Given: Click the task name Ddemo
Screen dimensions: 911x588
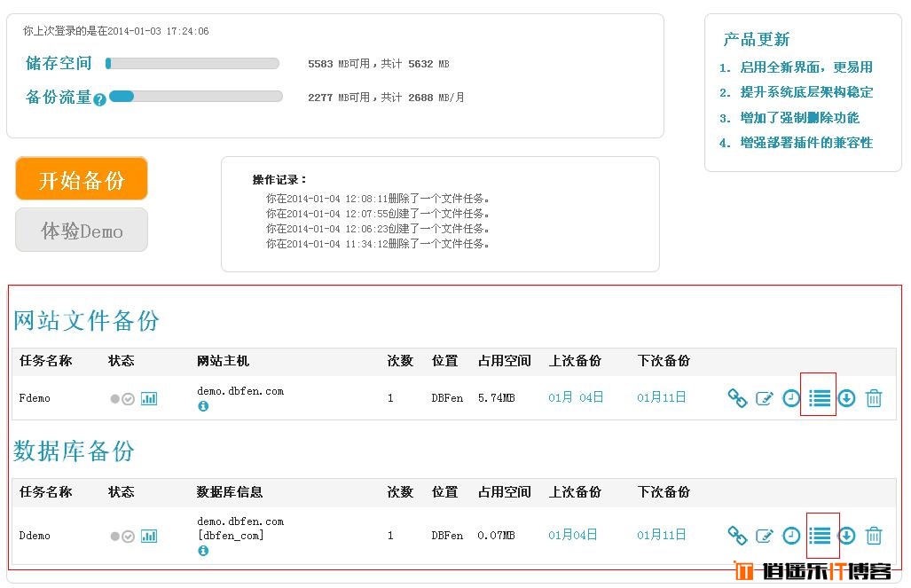Looking at the screenshot, I should click(35, 535).
